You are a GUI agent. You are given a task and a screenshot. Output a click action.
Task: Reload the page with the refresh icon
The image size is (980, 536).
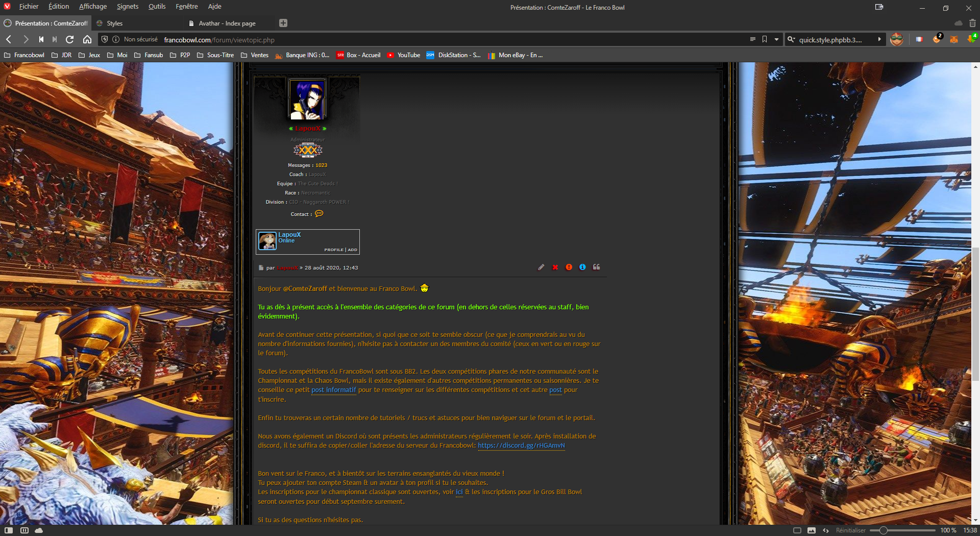pos(70,39)
